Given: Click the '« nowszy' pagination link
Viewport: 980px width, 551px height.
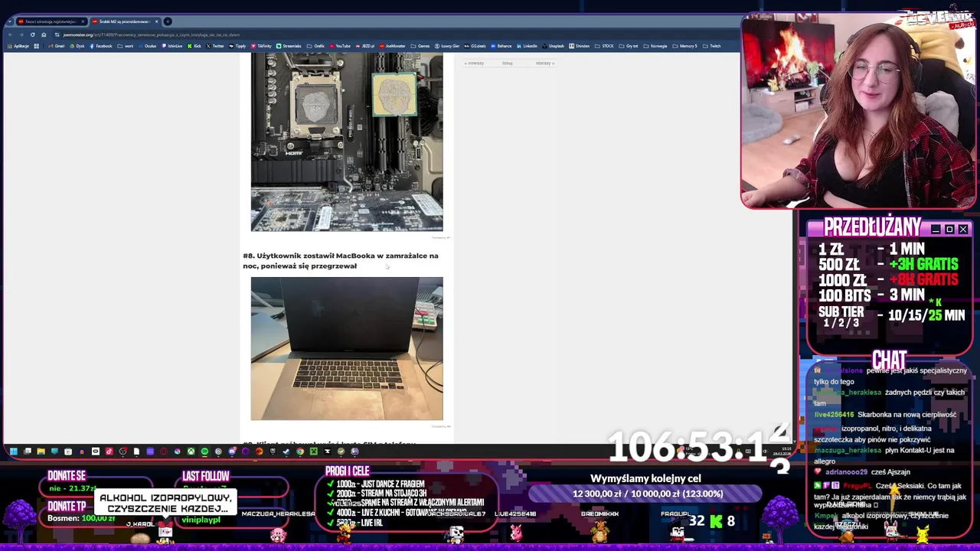Looking at the screenshot, I should [475, 63].
